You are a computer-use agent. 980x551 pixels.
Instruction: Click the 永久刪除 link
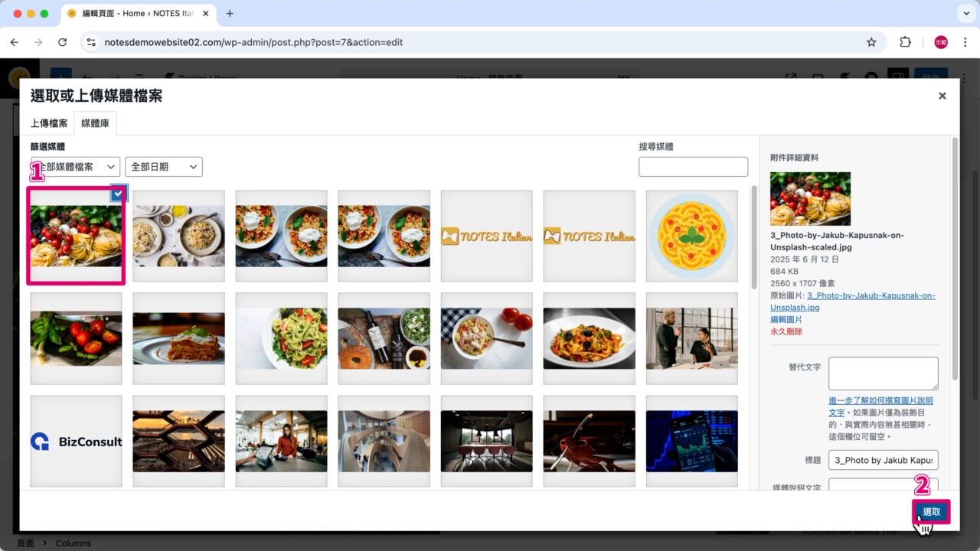coord(786,331)
